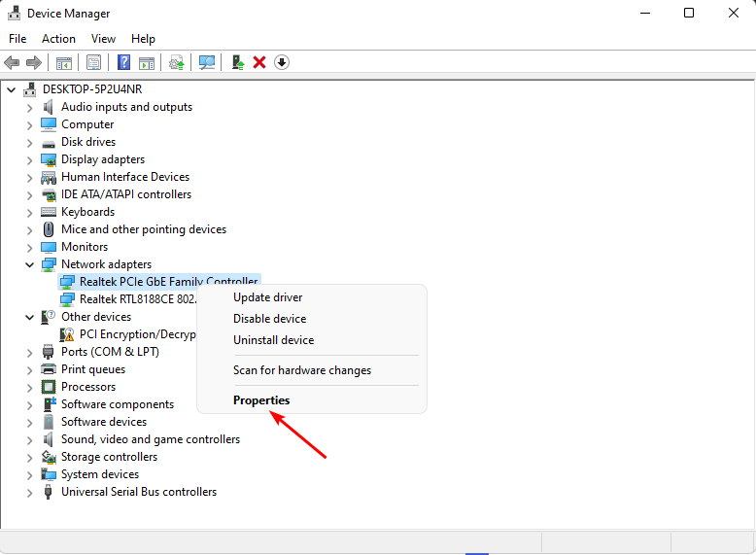Click the Disable device down-arrow icon

(282, 62)
